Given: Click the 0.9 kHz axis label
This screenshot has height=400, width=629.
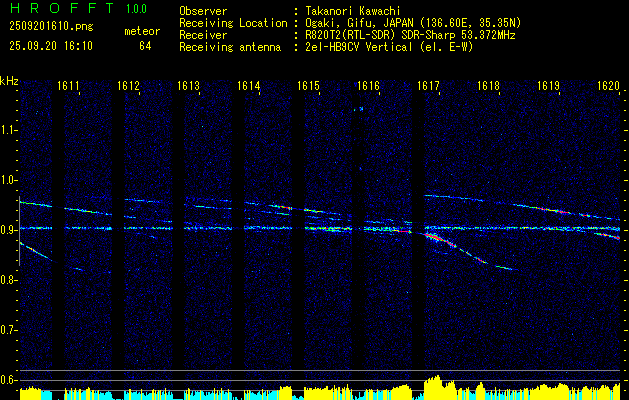Looking at the screenshot, I should pyautogui.click(x=8, y=230).
